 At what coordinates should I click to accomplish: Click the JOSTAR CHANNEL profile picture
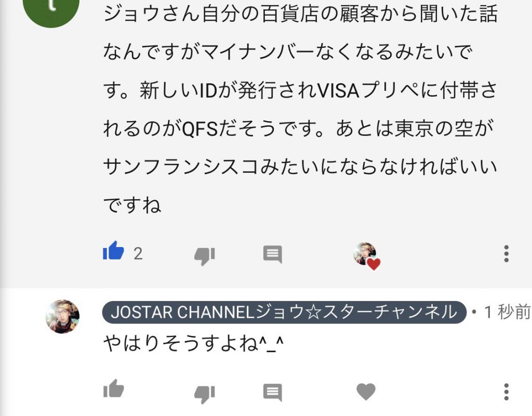[62, 317]
